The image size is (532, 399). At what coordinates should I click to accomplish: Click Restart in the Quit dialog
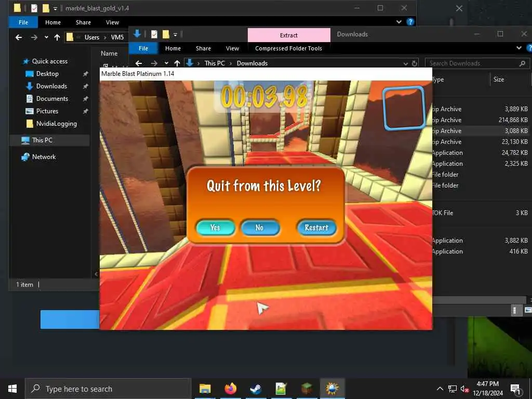316,228
